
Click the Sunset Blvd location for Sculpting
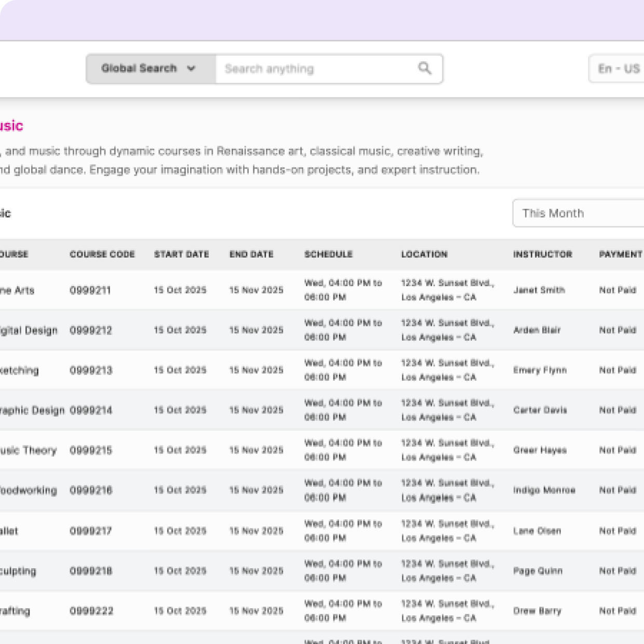448,570
